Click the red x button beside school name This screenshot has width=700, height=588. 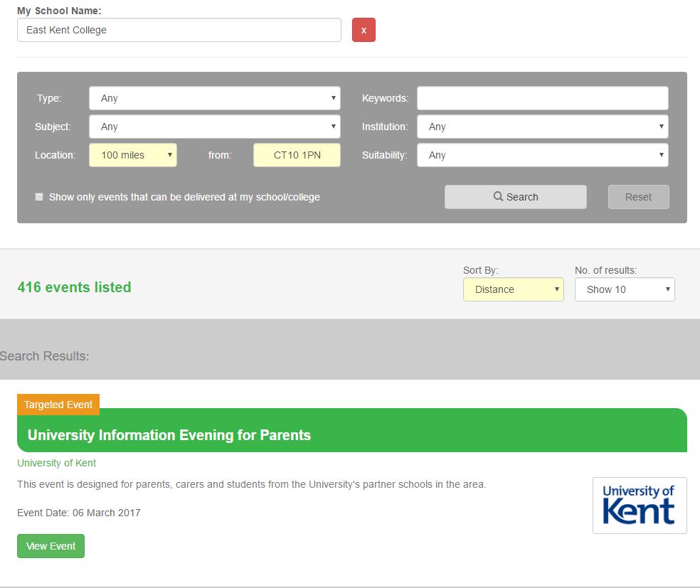pos(364,30)
